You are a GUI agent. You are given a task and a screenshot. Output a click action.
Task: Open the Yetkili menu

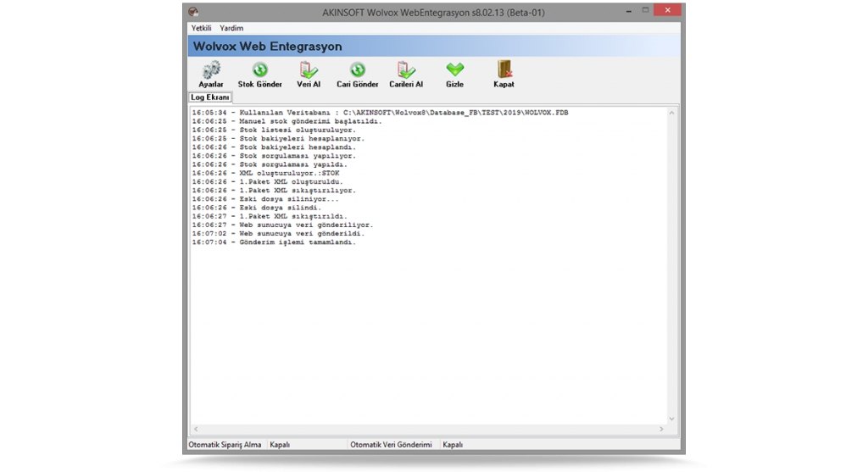coord(201,28)
